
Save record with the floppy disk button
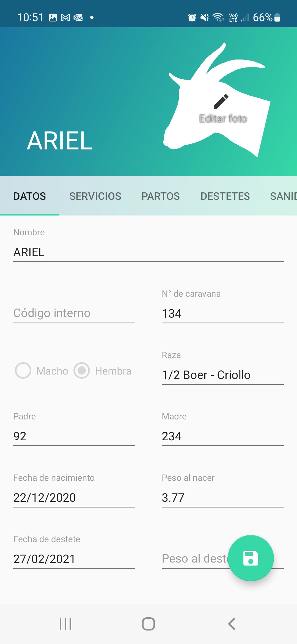[251, 558]
